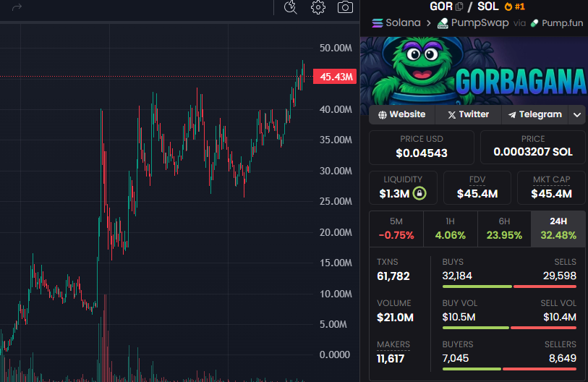Viewport: 588px width, 382px height.
Task: Click the PRICE 0.0003207 SOL box
Action: click(533, 147)
